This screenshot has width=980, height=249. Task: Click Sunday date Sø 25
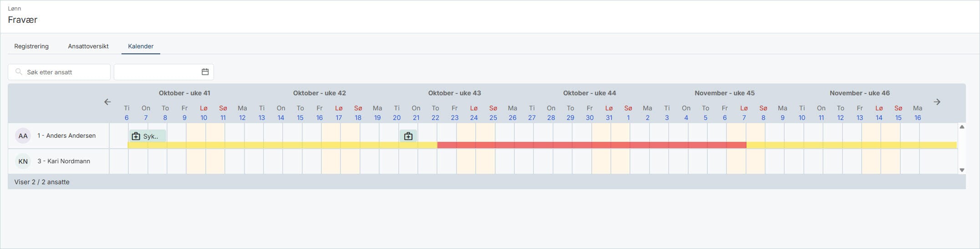point(493,113)
